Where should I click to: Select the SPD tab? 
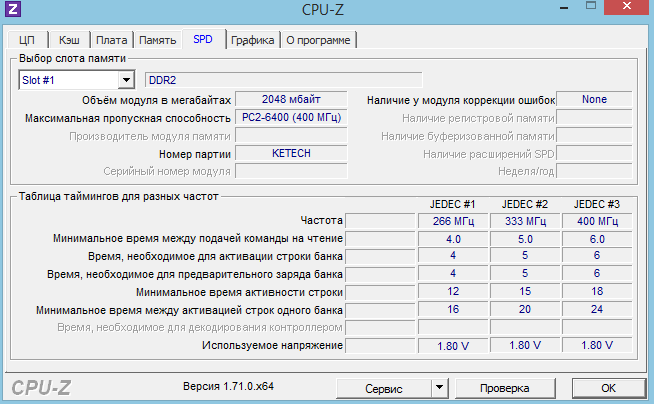[x=203, y=39]
